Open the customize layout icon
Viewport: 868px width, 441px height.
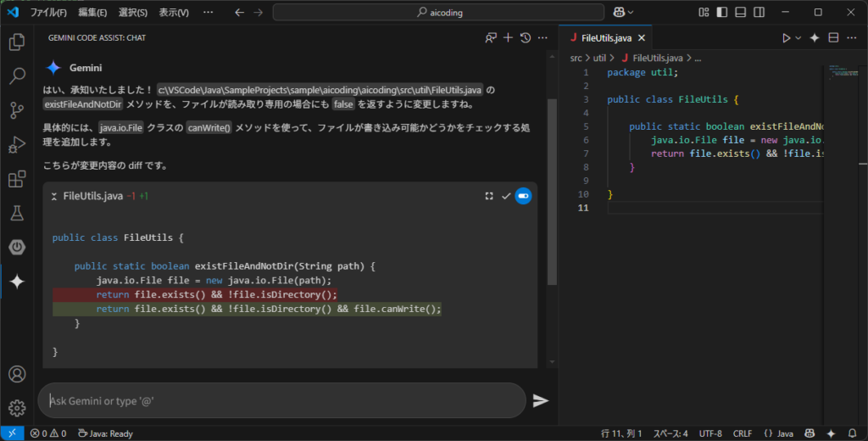pyautogui.click(x=704, y=12)
